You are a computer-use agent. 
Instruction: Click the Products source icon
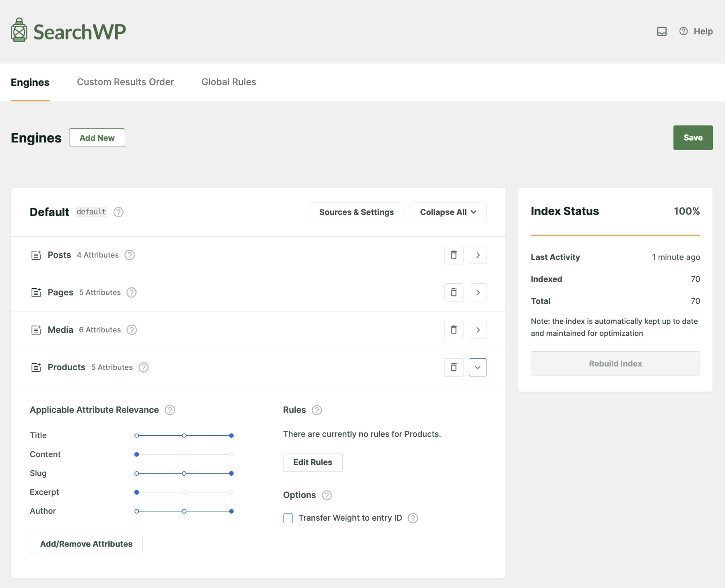click(36, 367)
